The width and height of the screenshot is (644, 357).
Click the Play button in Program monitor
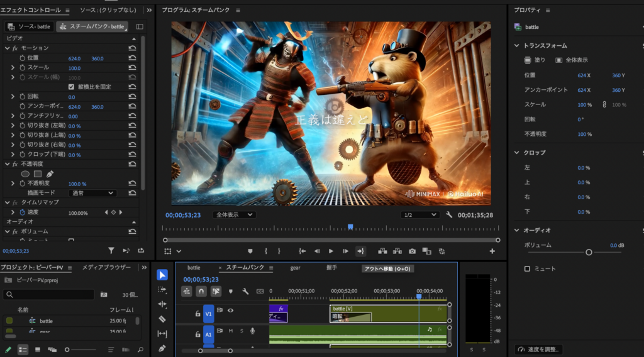tap(331, 251)
